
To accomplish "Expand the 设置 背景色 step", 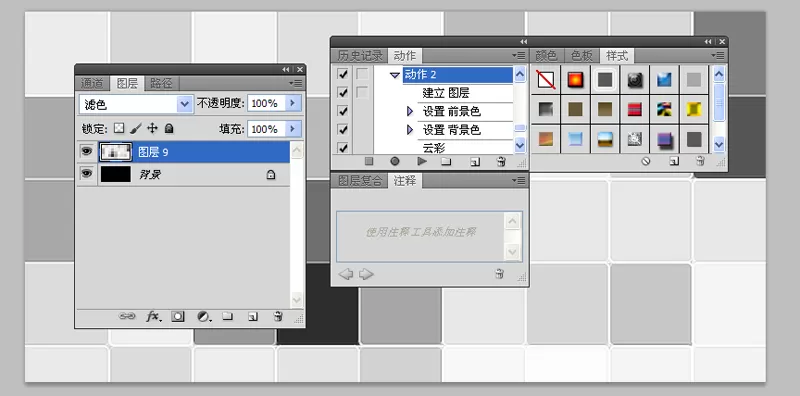I will point(409,130).
